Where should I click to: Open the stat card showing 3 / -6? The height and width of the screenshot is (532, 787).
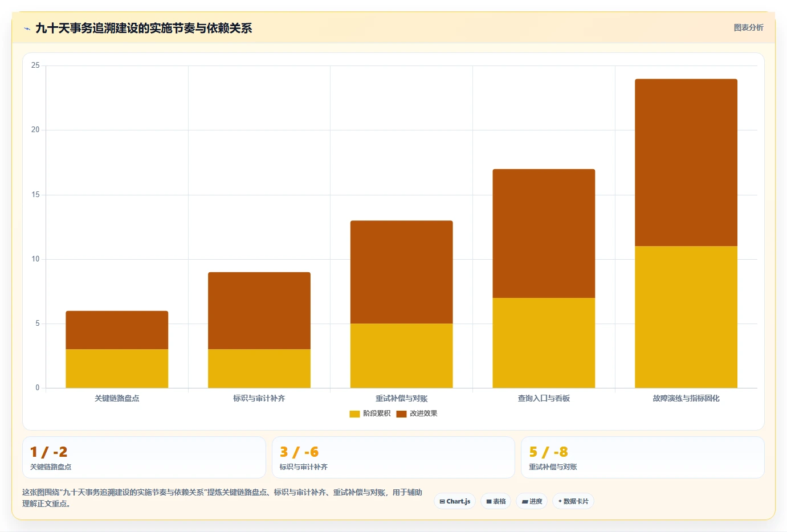click(393, 457)
